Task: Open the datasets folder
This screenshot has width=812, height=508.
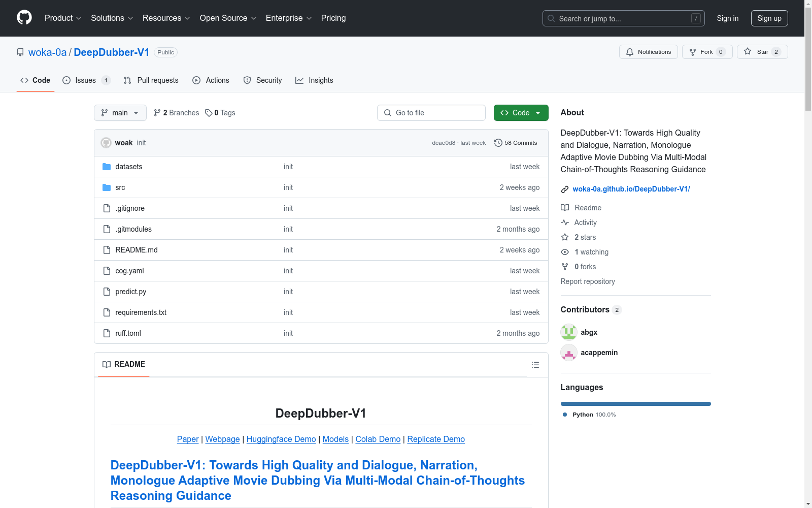Action: [129, 167]
